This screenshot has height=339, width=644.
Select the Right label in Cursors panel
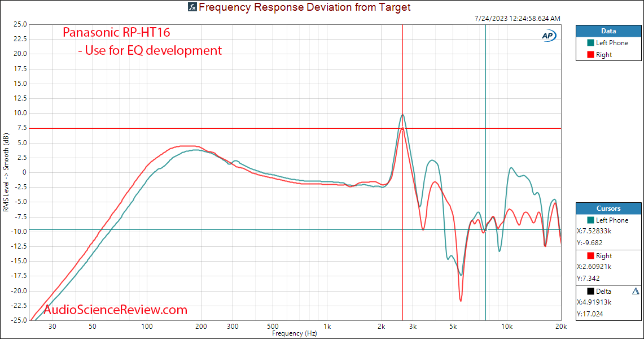604,256
